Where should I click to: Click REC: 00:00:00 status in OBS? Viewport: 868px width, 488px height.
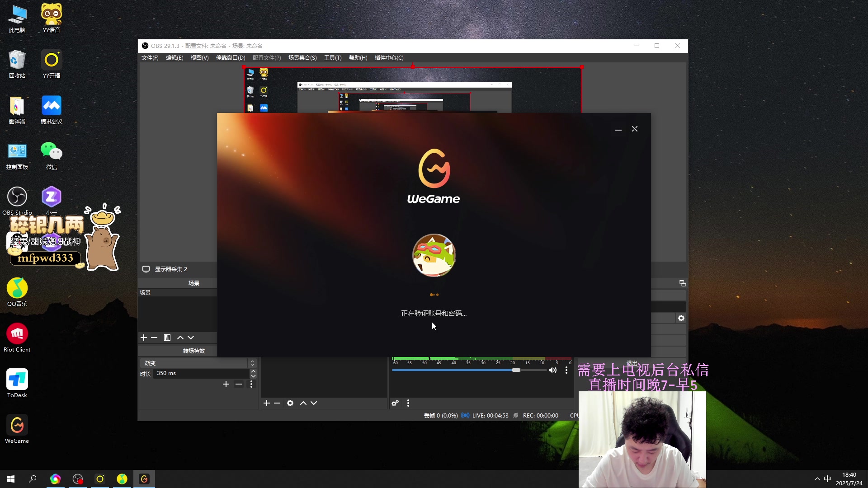pos(540,416)
